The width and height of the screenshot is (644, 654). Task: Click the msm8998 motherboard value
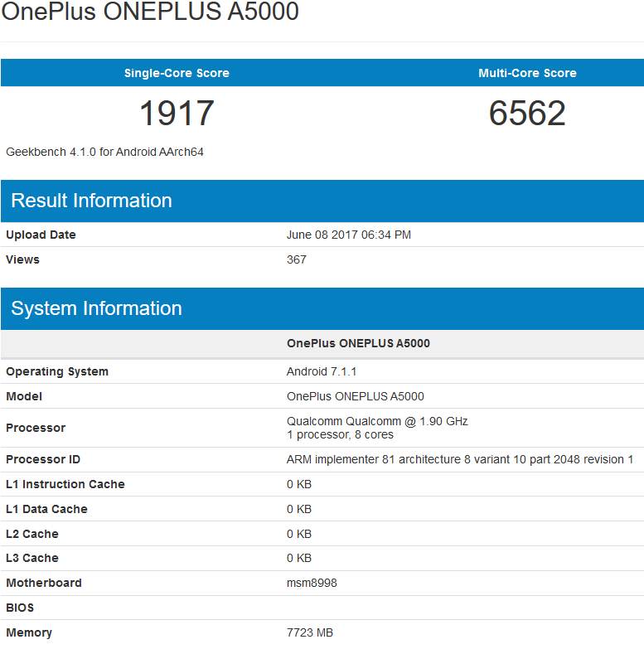pos(312,583)
